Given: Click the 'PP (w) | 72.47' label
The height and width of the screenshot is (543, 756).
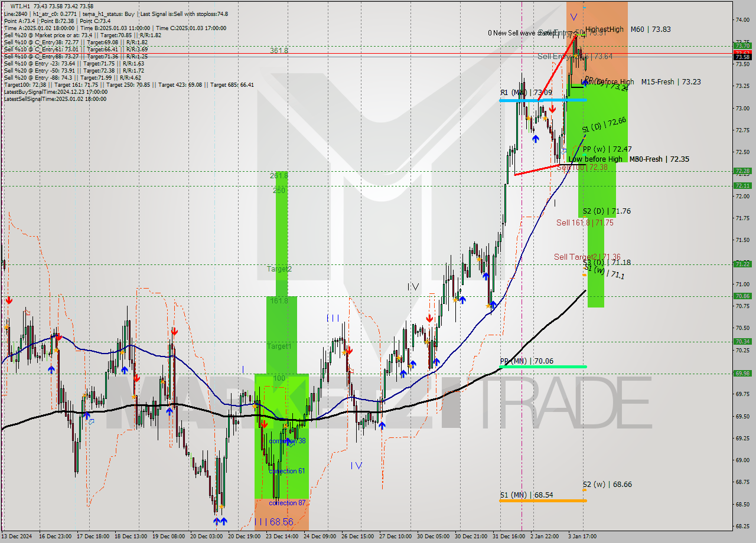Looking at the screenshot, I should tap(607, 149).
